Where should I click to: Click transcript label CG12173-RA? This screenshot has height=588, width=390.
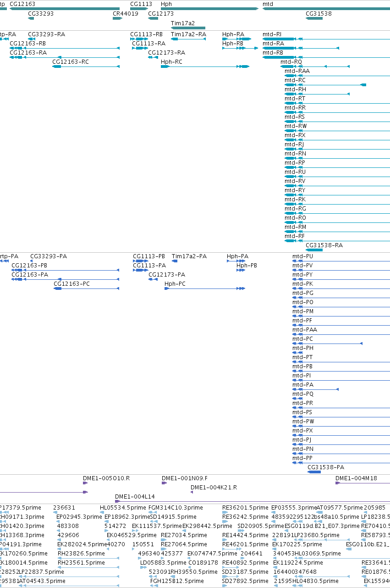coord(166,53)
